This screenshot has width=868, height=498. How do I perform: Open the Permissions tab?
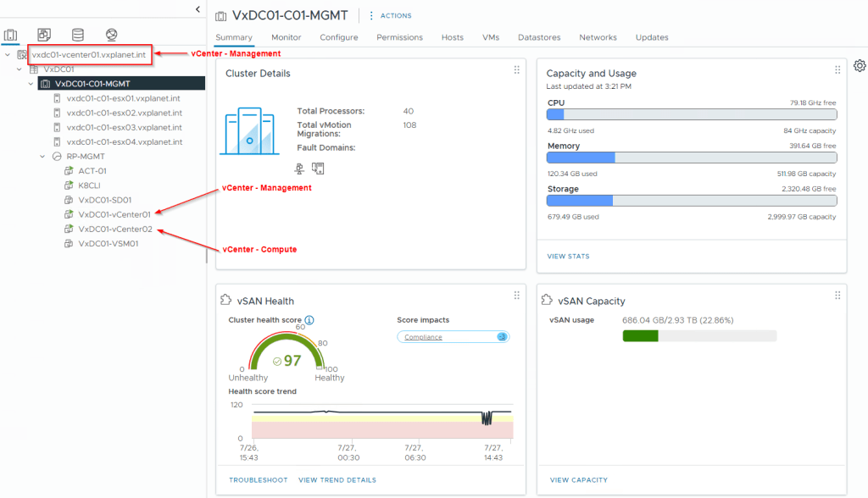[400, 37]
